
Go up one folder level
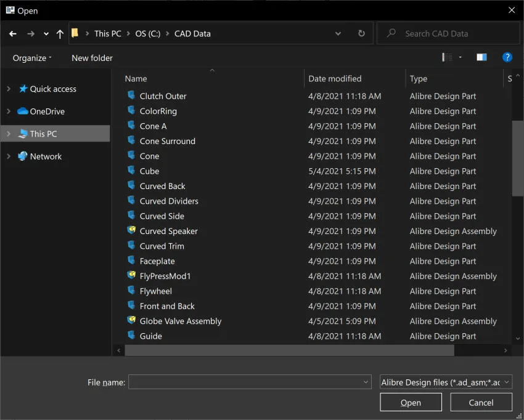pos(60,34)
